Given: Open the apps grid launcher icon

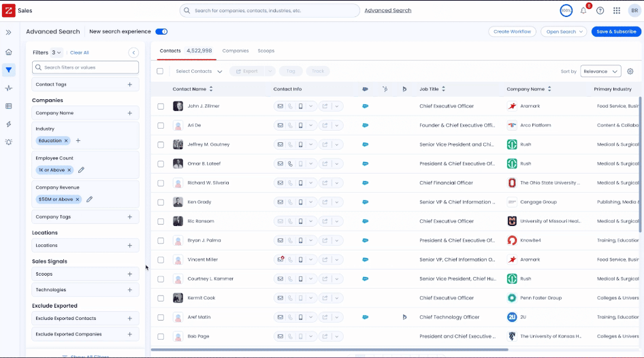Looking at the screenshot, I should 617,11.
